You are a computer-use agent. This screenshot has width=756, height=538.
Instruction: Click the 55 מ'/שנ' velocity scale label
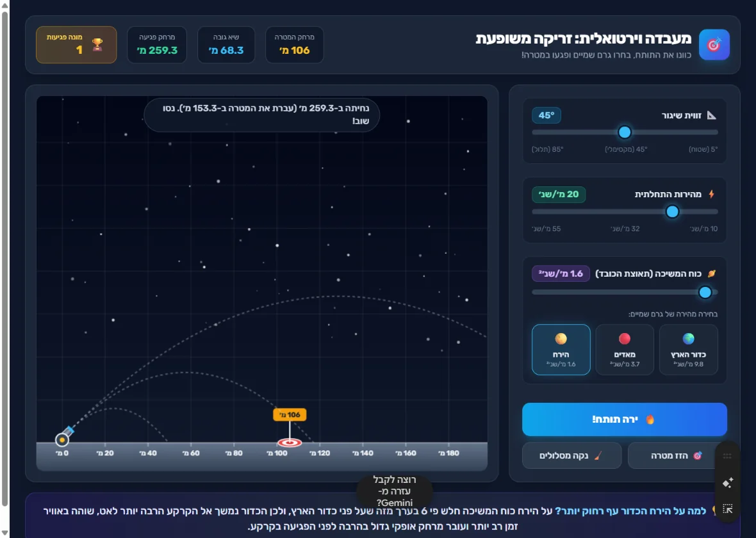pyautogui.click(x=546, y=229)
